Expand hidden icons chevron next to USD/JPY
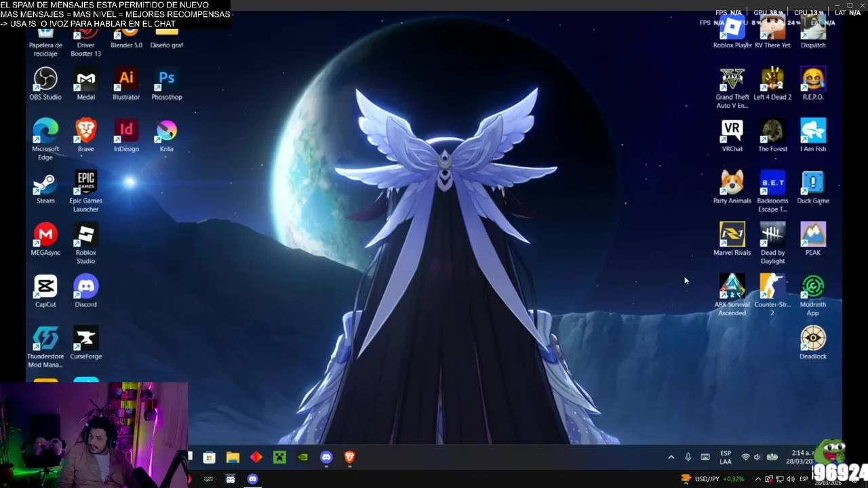This screenshot has width=868, height=488. coord(758,479)
